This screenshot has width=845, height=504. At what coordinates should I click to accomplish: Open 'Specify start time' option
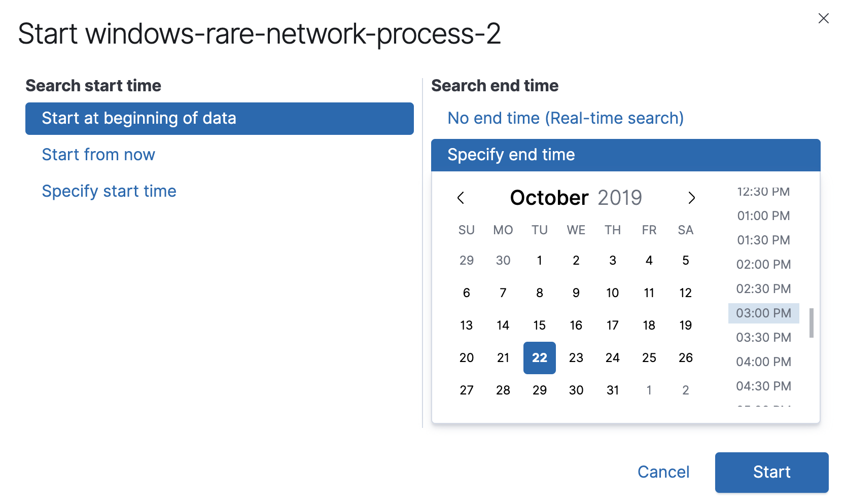pyautogui.click(x=110, y=191)
